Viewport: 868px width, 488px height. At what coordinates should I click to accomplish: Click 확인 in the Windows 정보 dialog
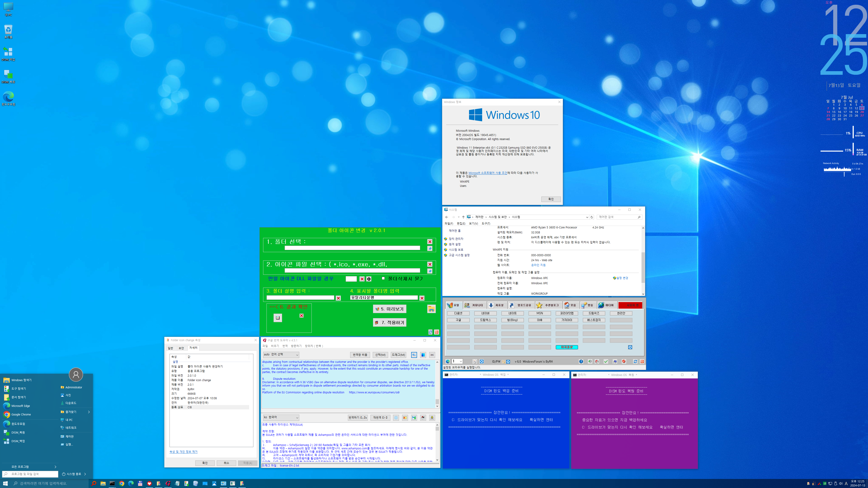(x=551, y=199)
